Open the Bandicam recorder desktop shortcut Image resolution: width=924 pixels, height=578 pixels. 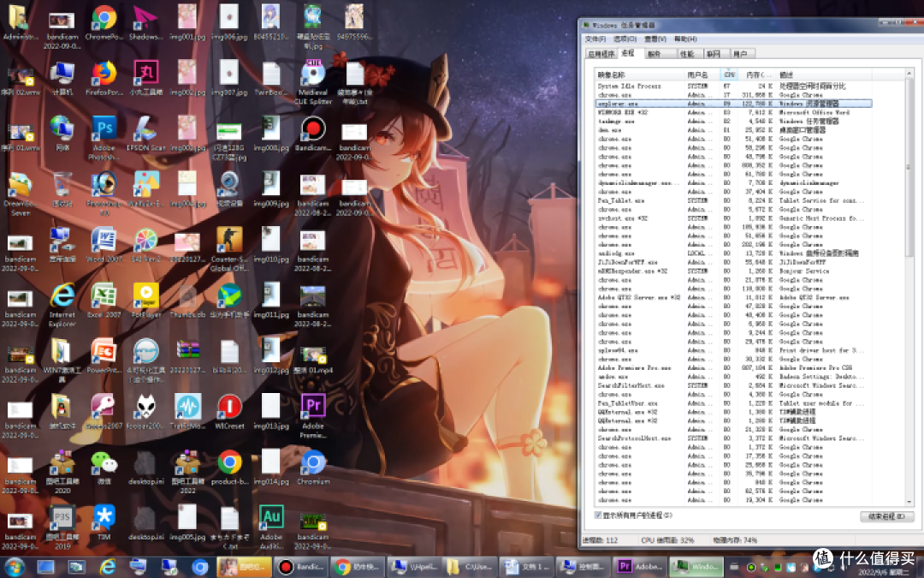pyautogui.click(x=313, y=134)
